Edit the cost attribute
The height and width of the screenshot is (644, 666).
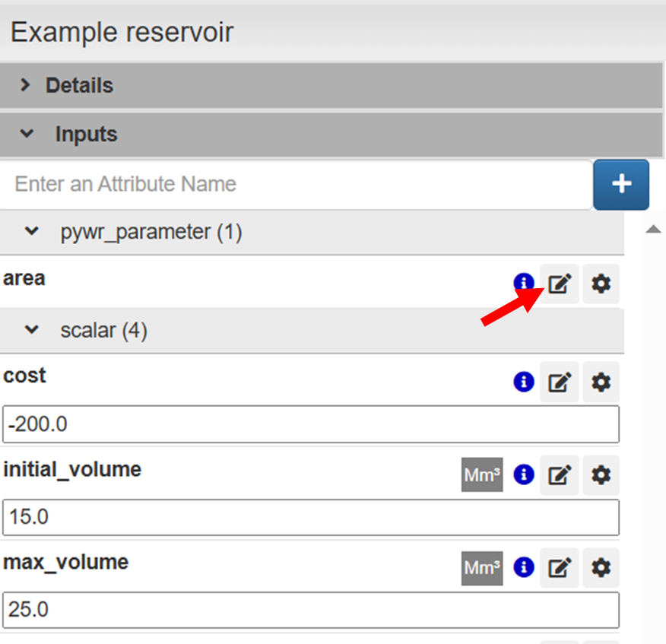coord(560,382)
